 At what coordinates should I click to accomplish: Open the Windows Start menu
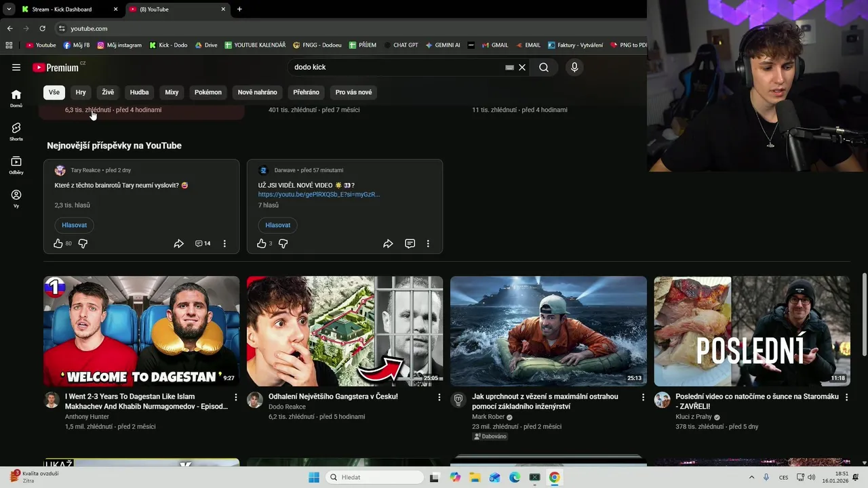314,477
